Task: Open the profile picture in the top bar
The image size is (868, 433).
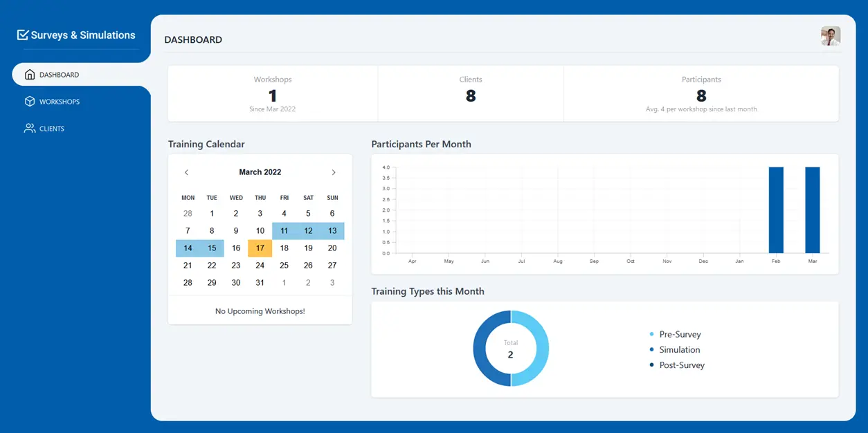Action: point(830,35)
